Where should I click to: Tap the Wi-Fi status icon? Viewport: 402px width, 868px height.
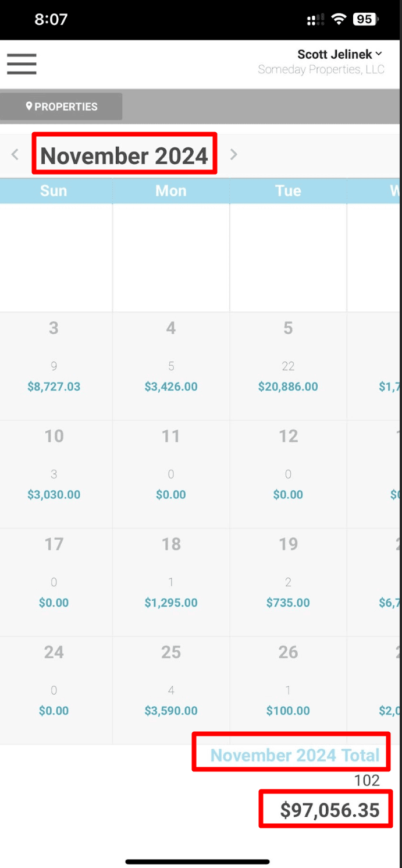click(x=339, y=19)
